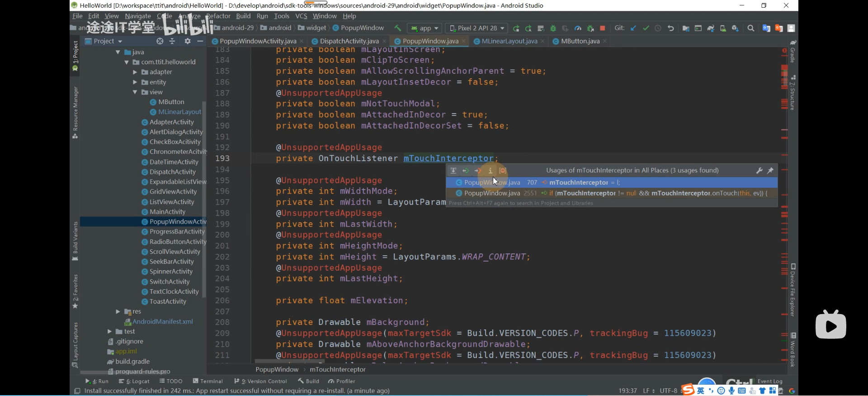Switch to the DispatchActivity.java tab
The width and height of the screenshot is (868, 396).
point(349,41)
